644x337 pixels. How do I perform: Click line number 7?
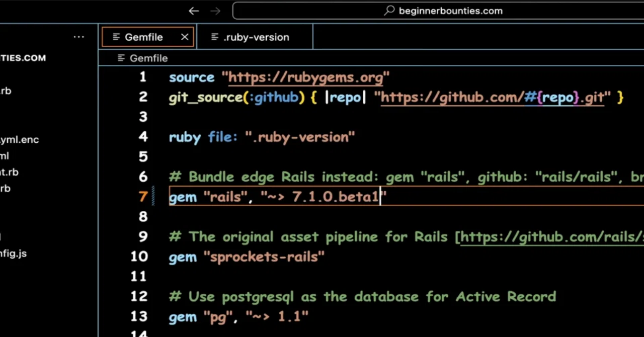pyautogui.click(x=143, y=197)
